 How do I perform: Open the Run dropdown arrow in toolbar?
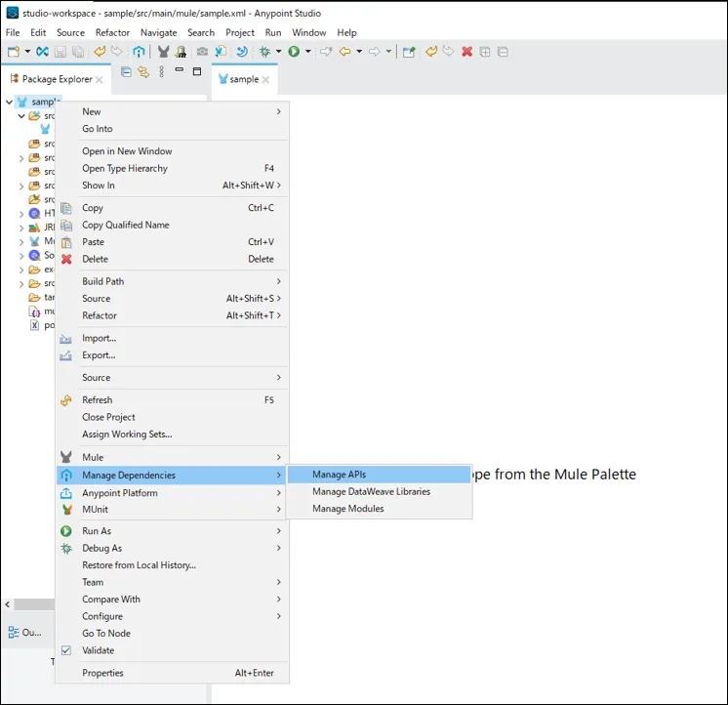307,52
